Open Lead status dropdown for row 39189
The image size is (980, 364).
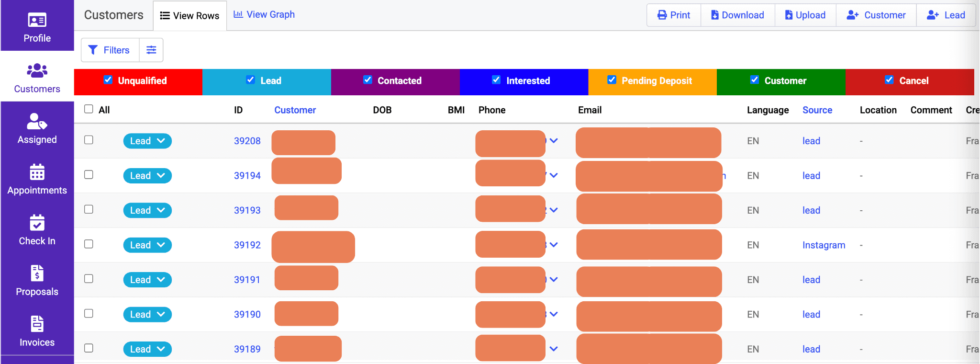(x=147, y=349)
